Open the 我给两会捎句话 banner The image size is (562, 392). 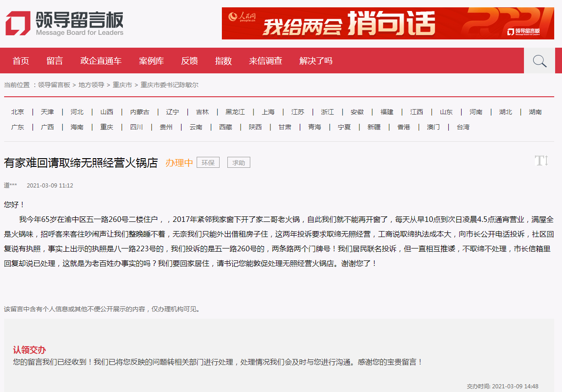(388, 23)
